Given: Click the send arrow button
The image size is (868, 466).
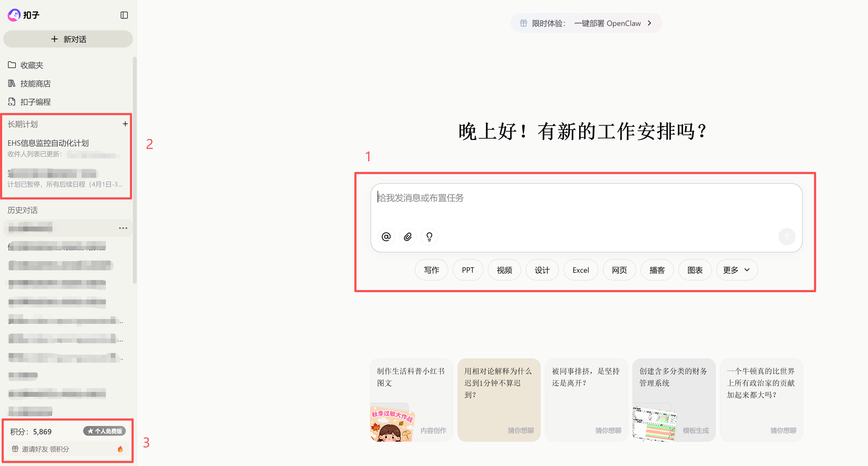Looking at the screenshot, I should (x=787, y=237).
